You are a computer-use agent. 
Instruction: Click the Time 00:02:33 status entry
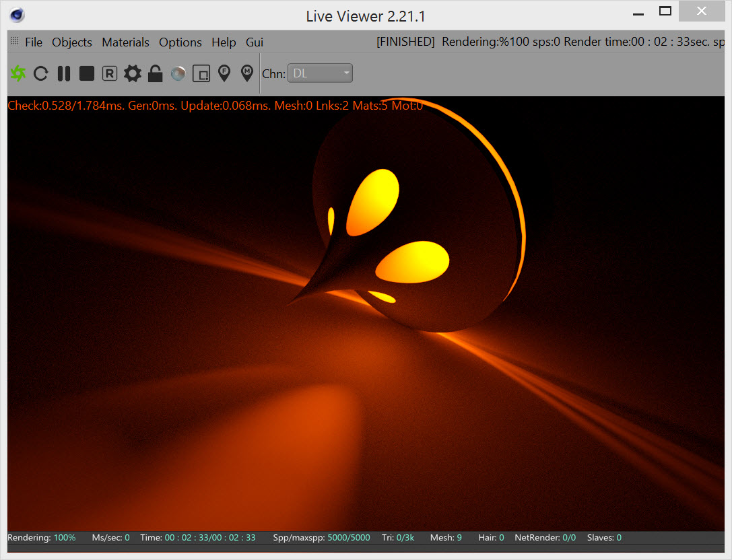point(198,538)
